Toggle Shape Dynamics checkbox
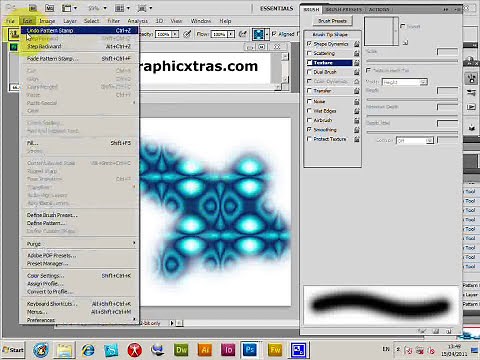480x360 pixels. pyautogui.click(x=309, y=44)
